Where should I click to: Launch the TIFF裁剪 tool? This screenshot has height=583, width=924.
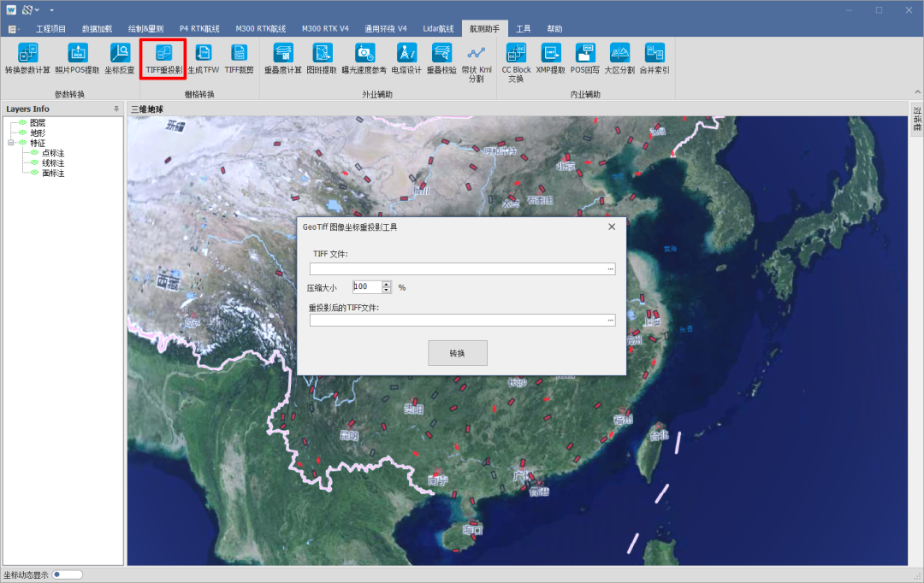(x=240, y=59)
